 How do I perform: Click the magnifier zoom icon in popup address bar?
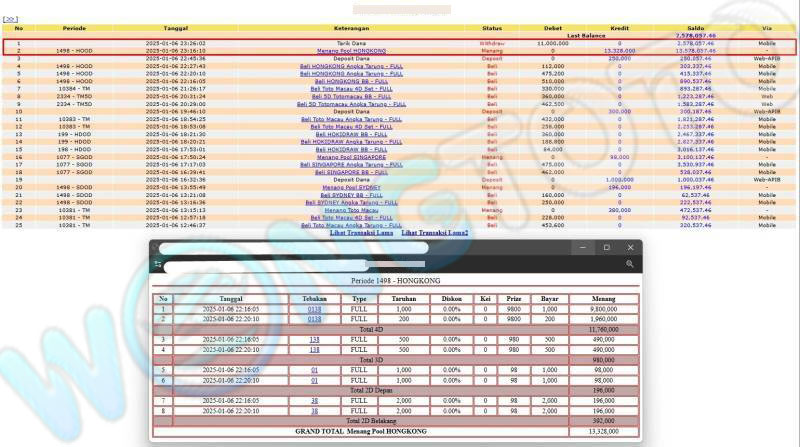click(630, 264)
